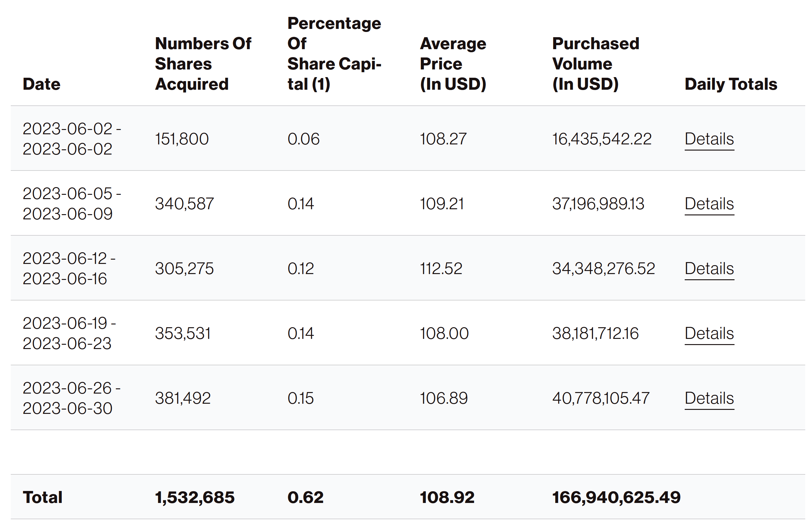Image resolution: width=812 pixels, height=526 pixels.
Task: Select the 151,800 shares acquired cell
Action: coord(182,139)
